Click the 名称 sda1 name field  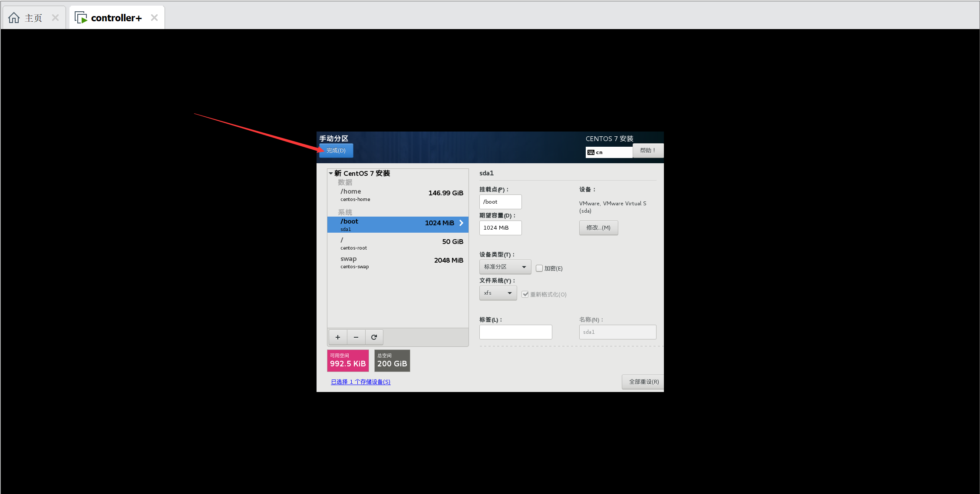[x=617, y=332]
